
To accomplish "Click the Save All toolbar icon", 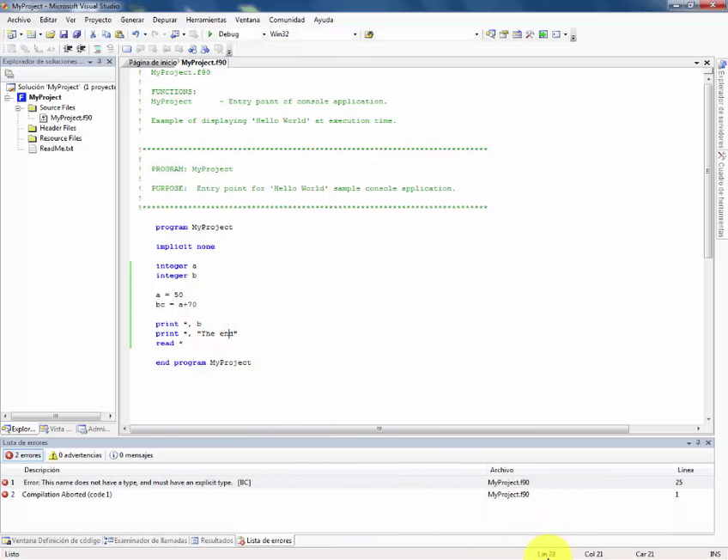I will point(76,34).
